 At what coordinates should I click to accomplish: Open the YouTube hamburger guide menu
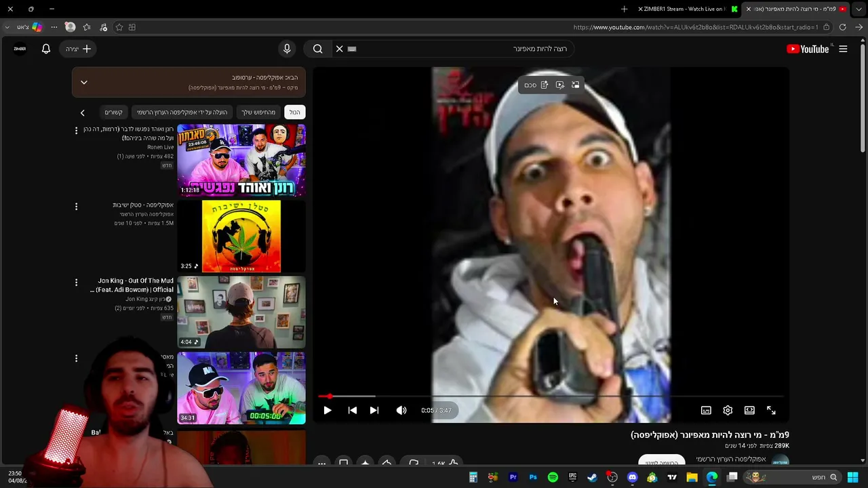(x=843, y=49)
